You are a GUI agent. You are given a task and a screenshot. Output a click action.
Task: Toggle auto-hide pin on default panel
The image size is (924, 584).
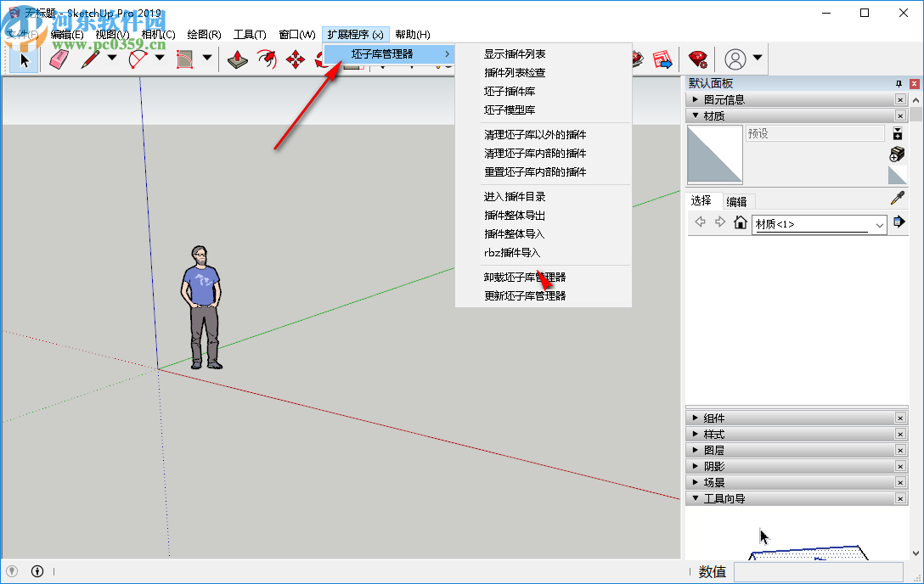[899, 83]
